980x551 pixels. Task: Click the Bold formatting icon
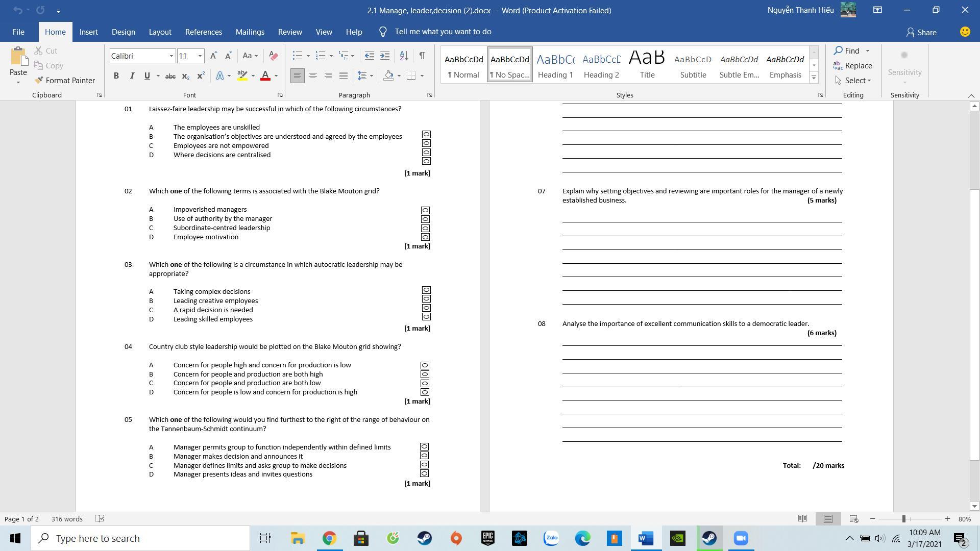(x=116, y=76)
